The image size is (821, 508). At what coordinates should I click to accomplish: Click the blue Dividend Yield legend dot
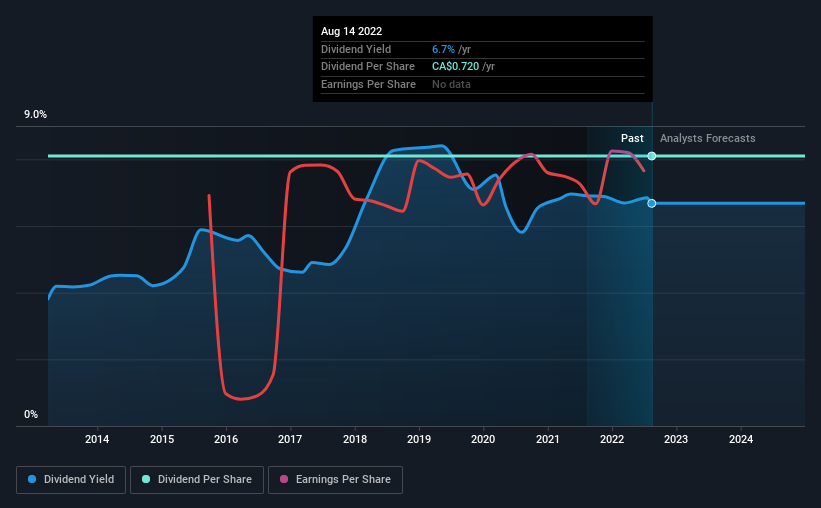[32, 479]
